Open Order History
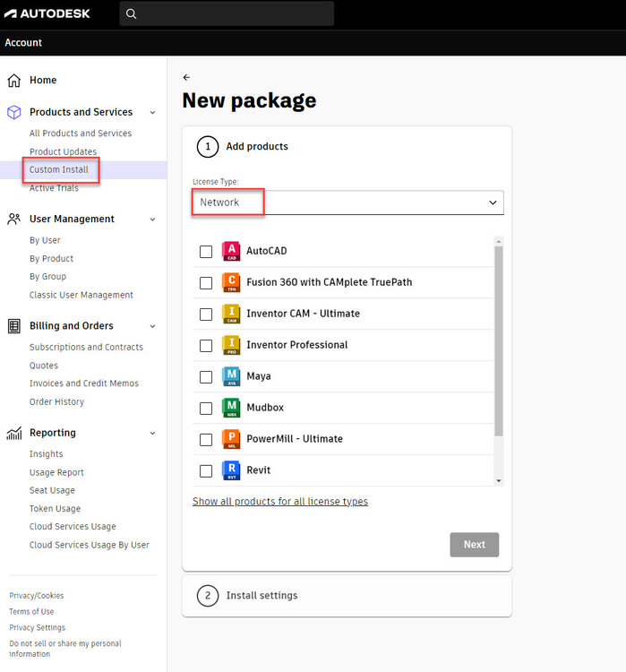The image size is (626, 672). coord(56,402)
